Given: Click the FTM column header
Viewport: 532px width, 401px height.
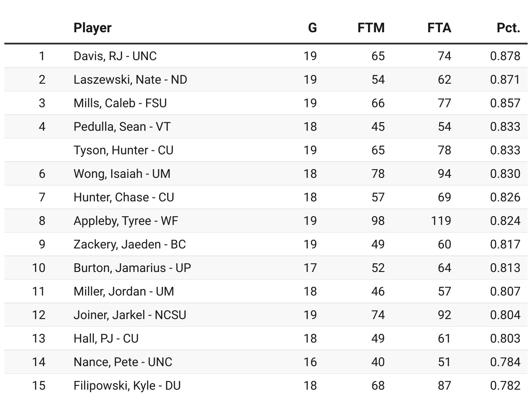Looking at the screenshot, I should tap(371, 28).
